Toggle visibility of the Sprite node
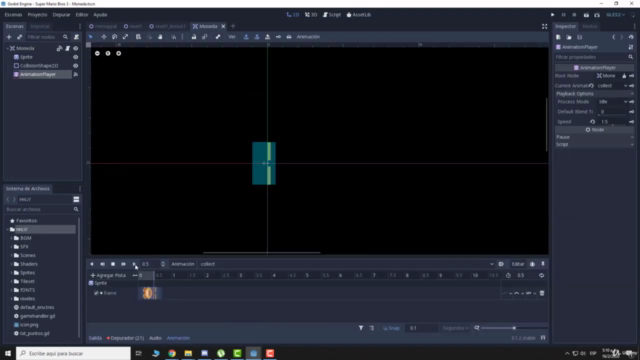This screenshot has width=640, height=360. 76,57
